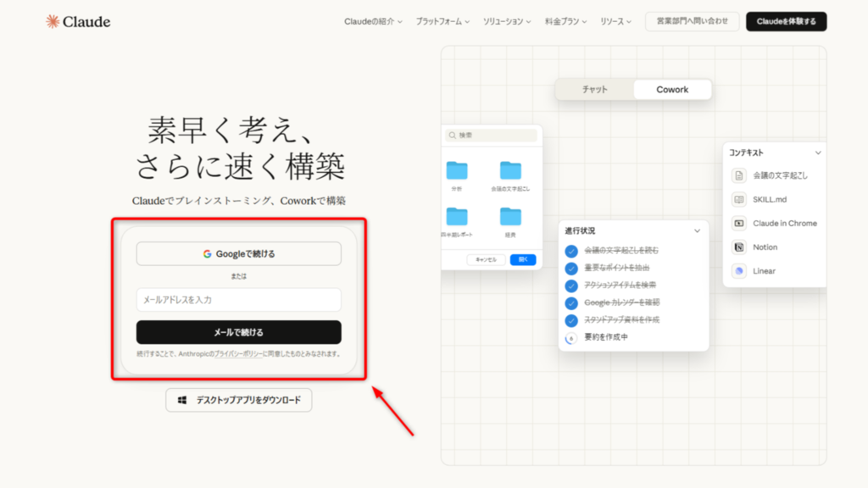
Task: Collapse the コンテキスト panel chevron
Action: click(818, 152)
